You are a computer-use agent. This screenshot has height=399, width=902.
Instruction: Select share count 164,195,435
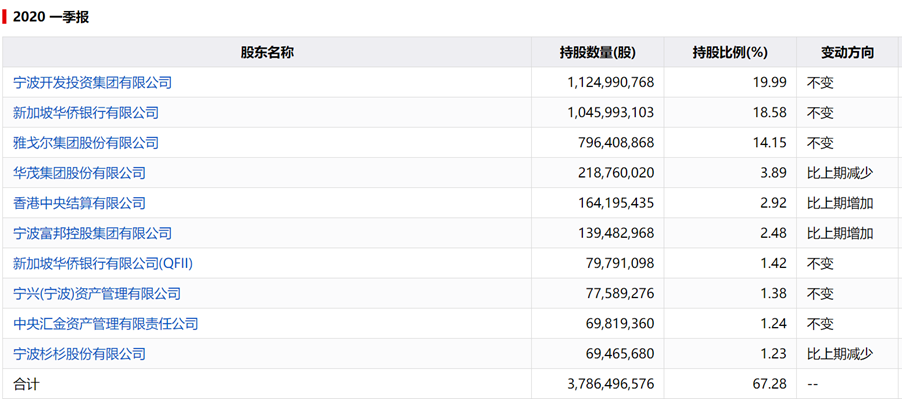click(x=616, y=203)
